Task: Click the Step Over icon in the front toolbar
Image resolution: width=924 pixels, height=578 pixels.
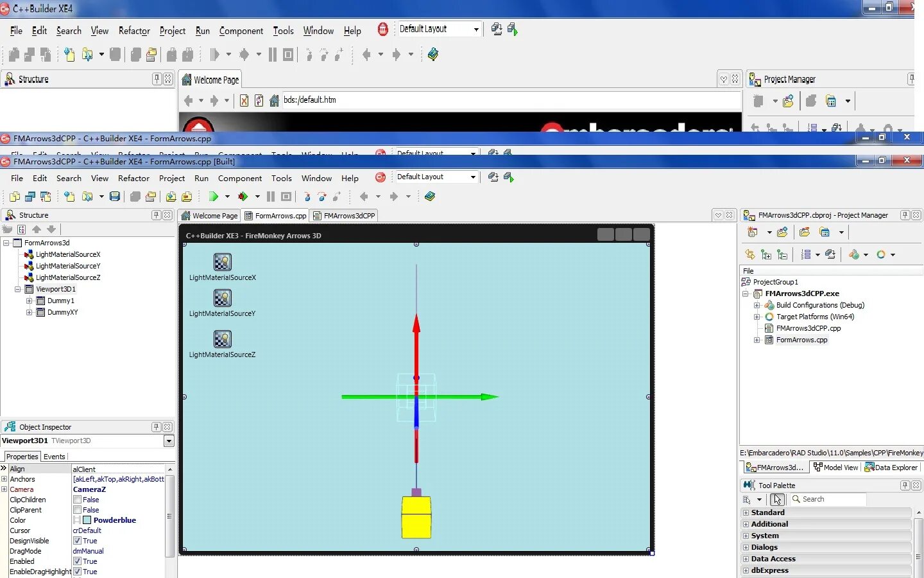Action: pos(321,197)
